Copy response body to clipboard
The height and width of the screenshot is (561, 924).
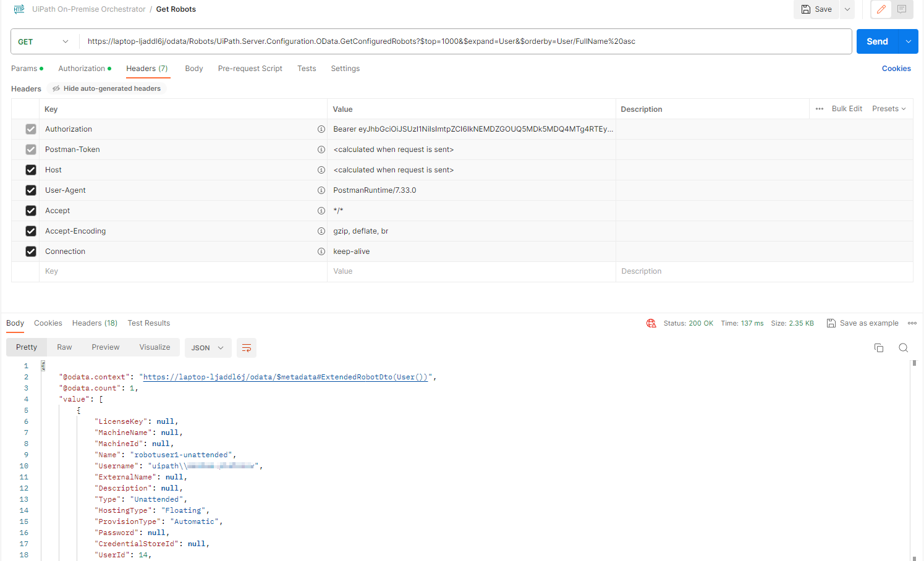click(879, 348)
